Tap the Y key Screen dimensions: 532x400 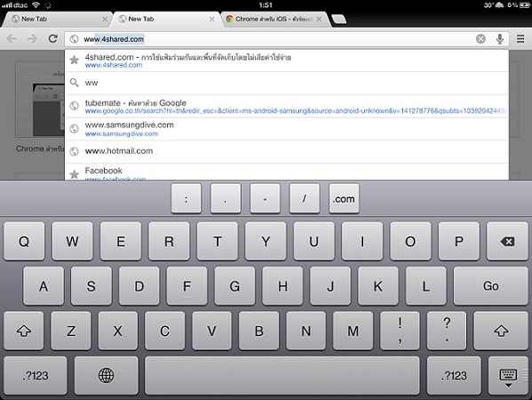click(266, 242)
